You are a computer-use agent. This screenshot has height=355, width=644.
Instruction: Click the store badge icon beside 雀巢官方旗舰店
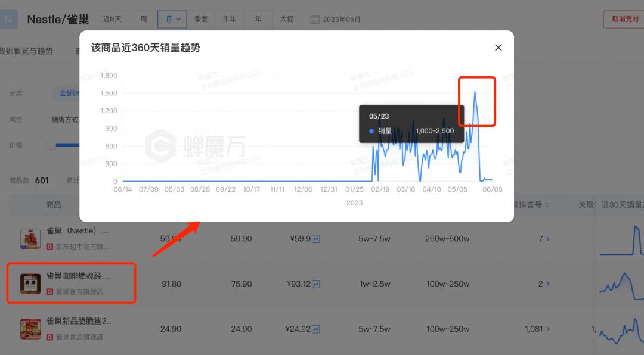click(49, 291)
